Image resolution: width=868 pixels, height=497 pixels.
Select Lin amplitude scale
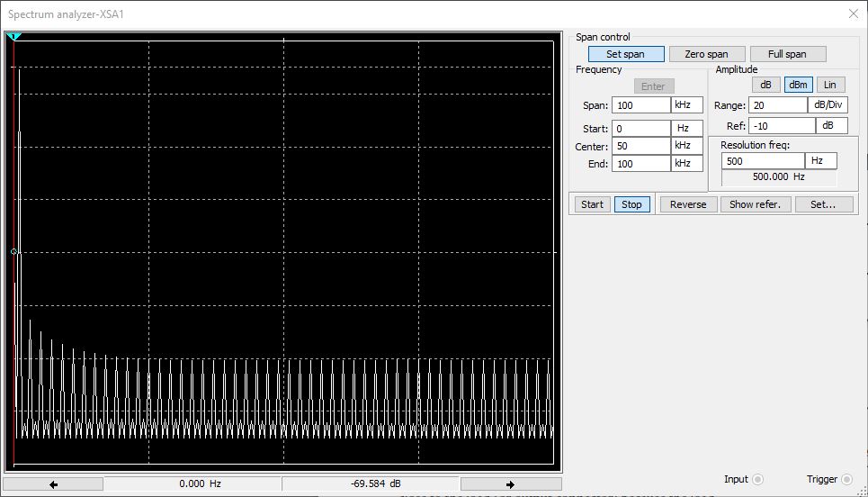(x=830, y=85)
